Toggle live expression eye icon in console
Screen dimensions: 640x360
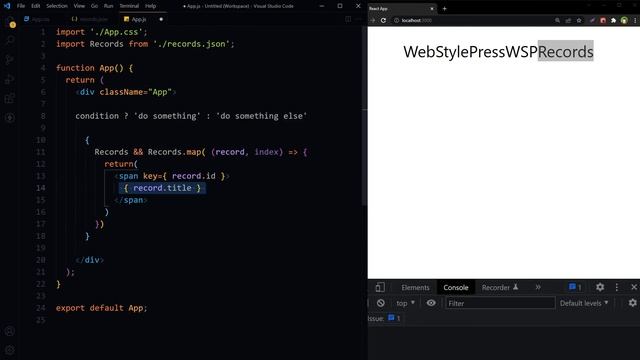pos(431,303)
